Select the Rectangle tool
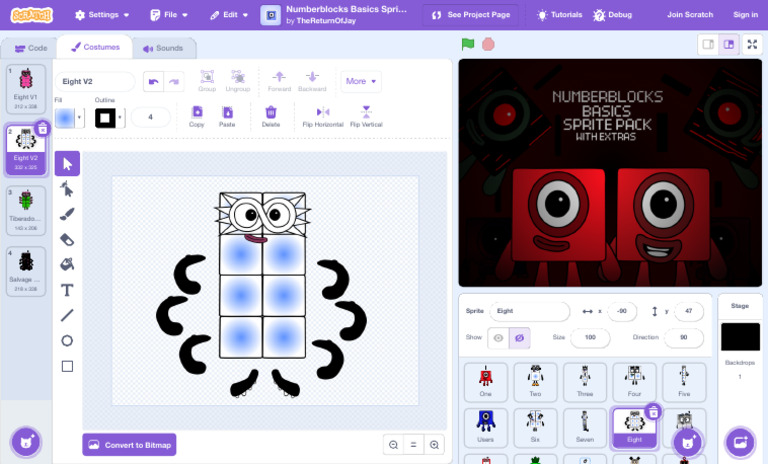Viewport: 768px width, 464px height. [67, 366]
